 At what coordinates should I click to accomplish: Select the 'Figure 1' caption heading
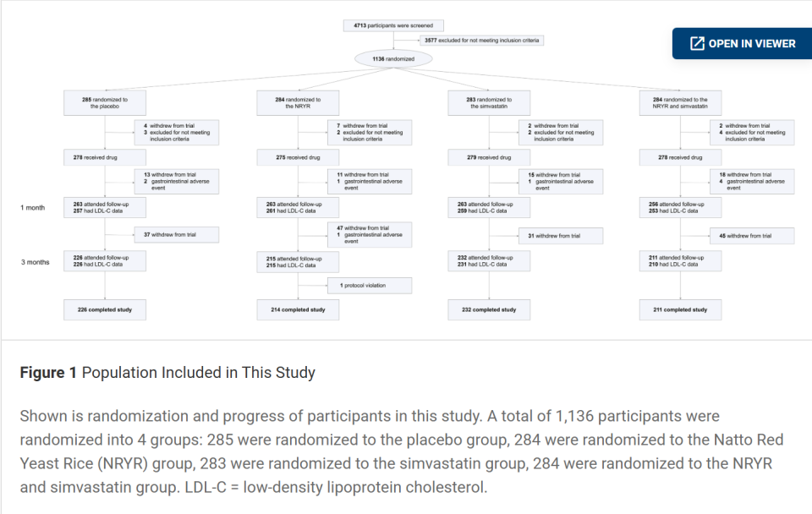click(x=48, y=373)
